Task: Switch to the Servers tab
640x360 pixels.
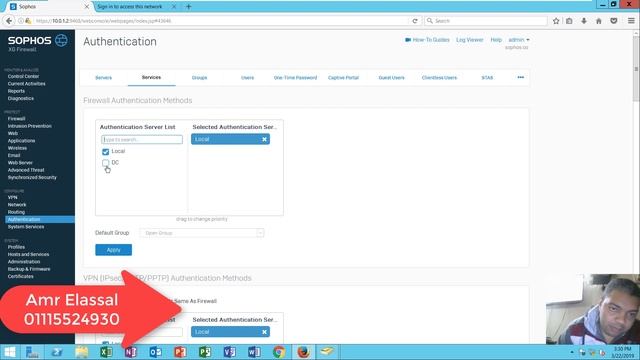Action: coord(103,78)
